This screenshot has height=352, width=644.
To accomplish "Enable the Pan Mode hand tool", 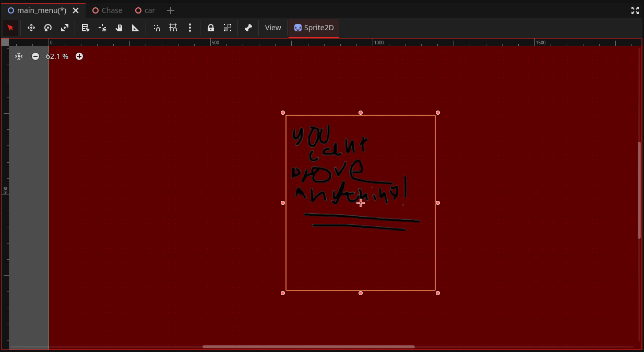I will 119,28.
